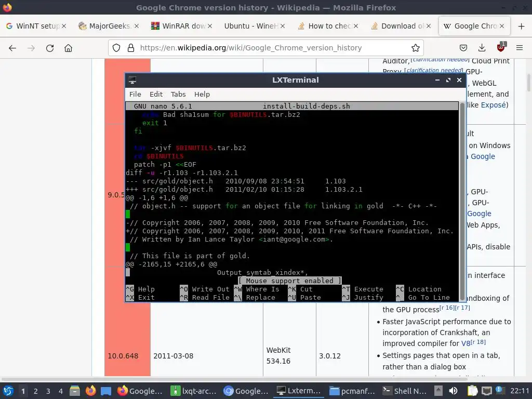Click nano Go To Line shortcut
The image size is (532, 399).
pos(423,298)
